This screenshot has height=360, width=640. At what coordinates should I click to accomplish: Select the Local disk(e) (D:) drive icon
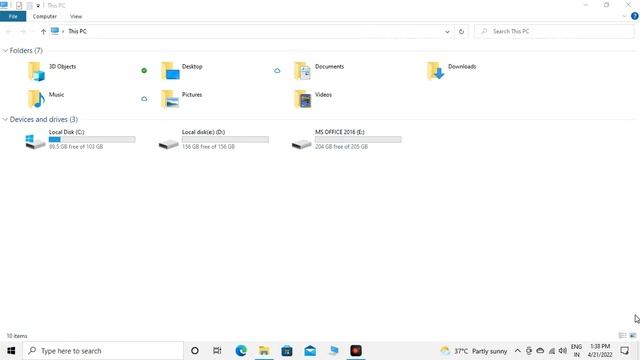[169, 144]
